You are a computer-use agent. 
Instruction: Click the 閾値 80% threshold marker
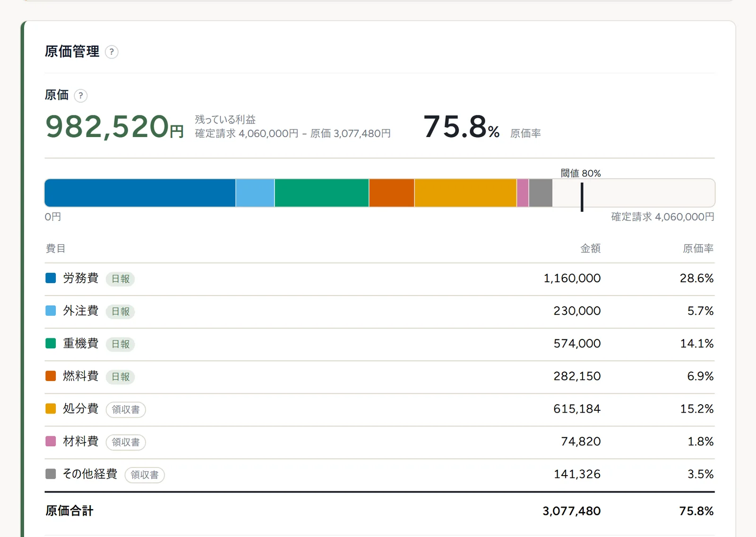pos(582,197)
